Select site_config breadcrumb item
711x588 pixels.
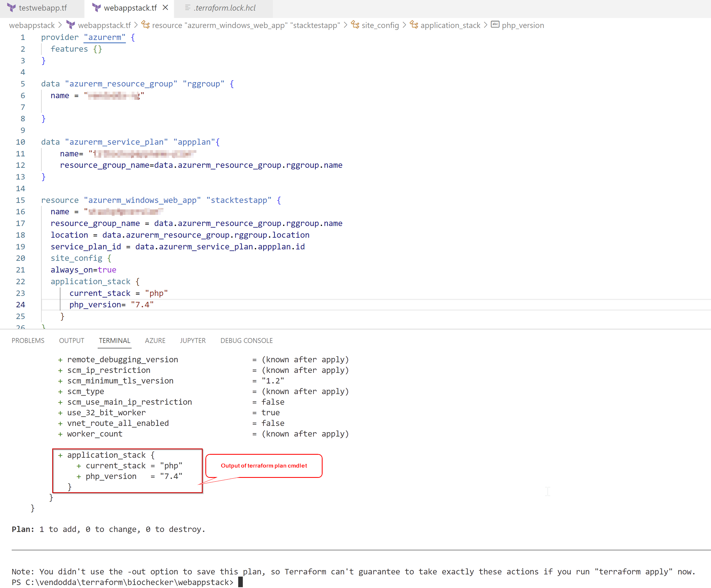tap(380, 25)
